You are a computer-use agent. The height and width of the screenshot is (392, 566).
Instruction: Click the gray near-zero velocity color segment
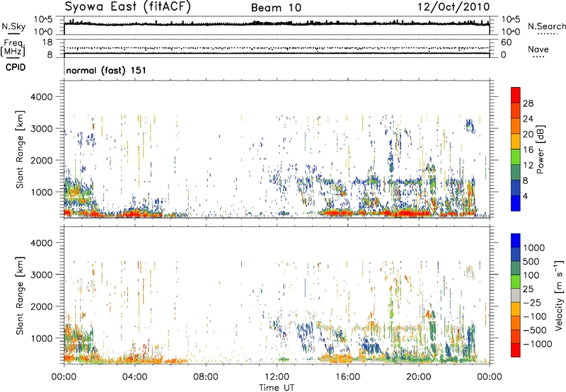coord(516,296)
